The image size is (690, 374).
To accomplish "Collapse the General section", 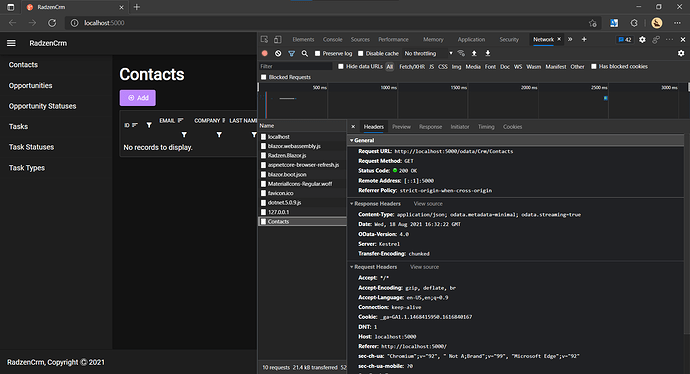I will [x=363, y=140].
